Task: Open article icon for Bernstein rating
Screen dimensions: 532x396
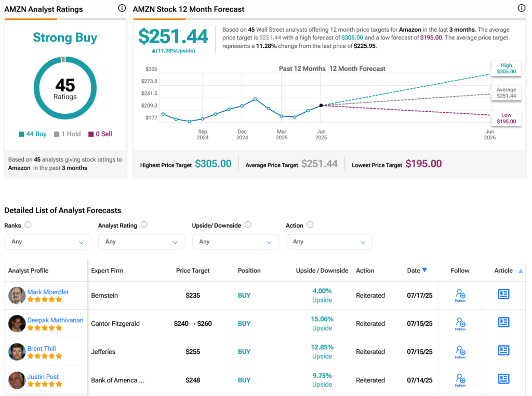Action: (x=503, y=294)
